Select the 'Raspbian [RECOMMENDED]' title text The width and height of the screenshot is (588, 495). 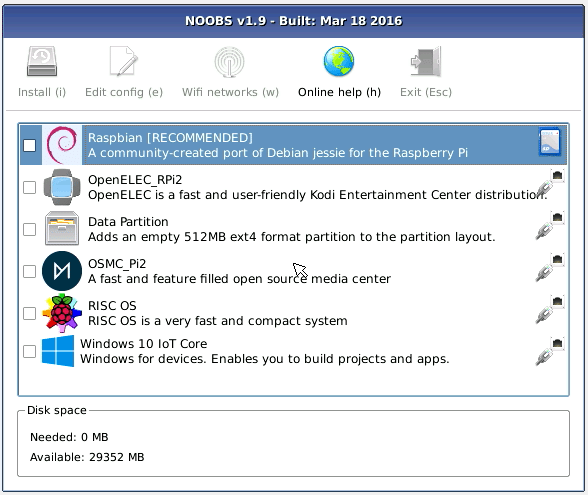tap(170, 138)
